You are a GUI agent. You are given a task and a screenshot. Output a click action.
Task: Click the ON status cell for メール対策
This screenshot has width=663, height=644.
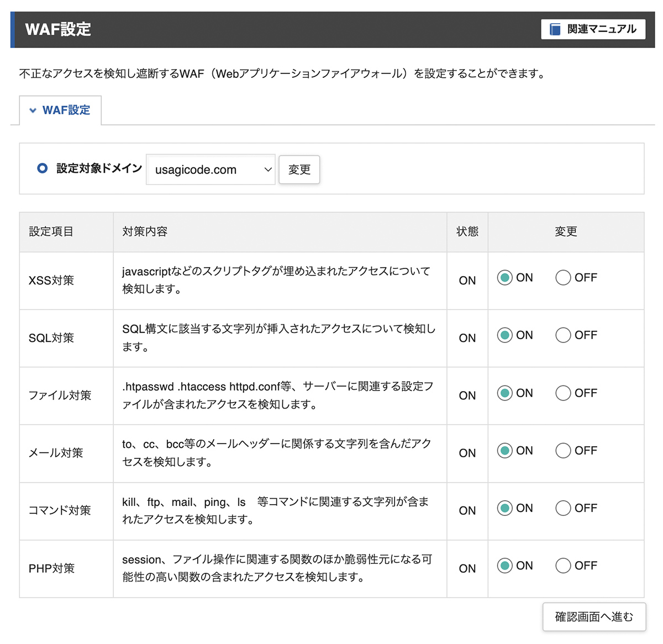(467, 453)
